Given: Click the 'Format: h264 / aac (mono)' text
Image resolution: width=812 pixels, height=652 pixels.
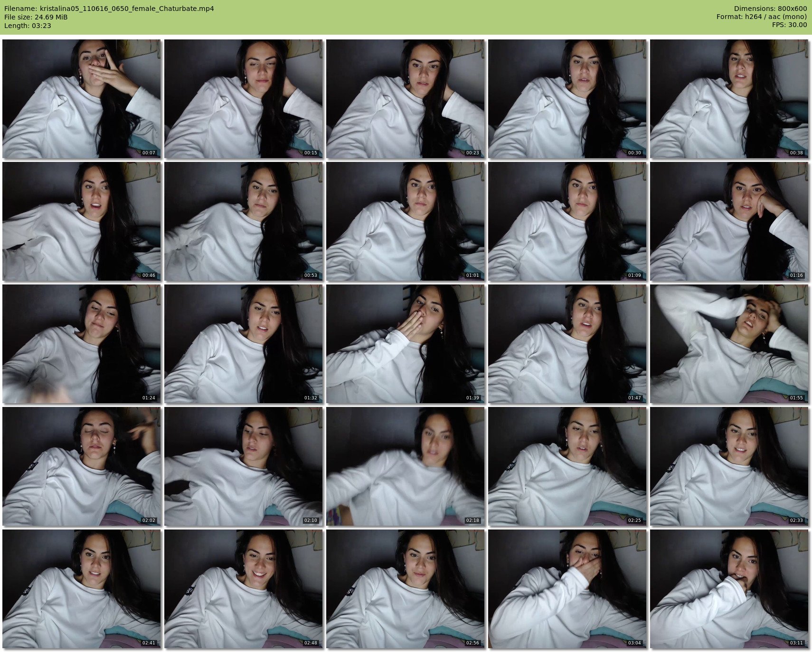Looking at the screenshot, I should (x=762, y=17).
